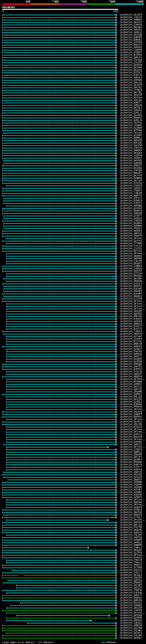Viewport: 146px width, 644px height.
Task: Click the UniRef100_B3V271 label
Action: coord(131,329)
